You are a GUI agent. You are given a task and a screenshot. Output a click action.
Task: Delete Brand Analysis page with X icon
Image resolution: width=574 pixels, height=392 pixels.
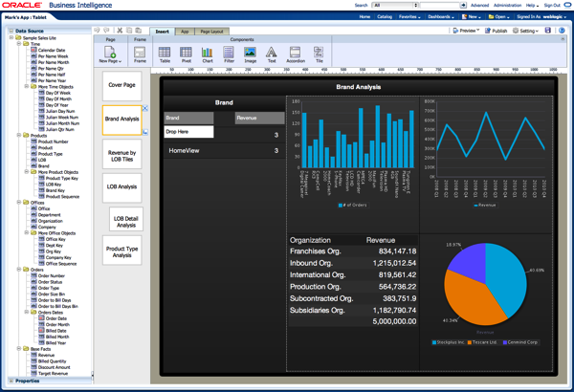click(145, 108)
